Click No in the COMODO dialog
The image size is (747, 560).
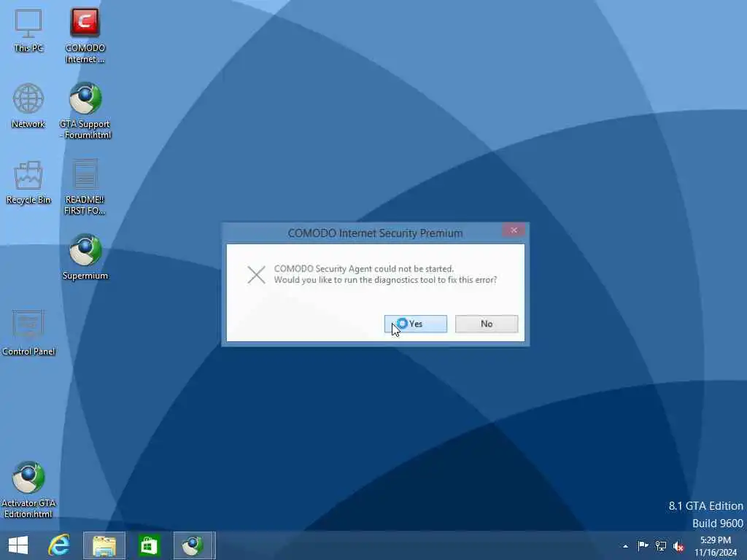(x=487, y=324)
